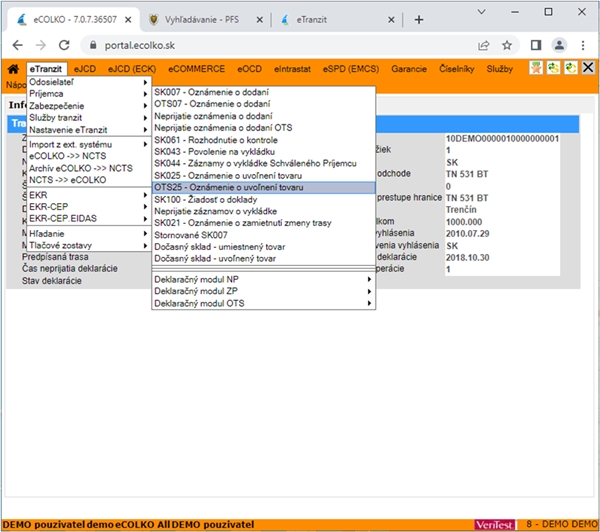The width and height of the screenshot is (600, 532).
Task: Expand the EKR-CEP submenu
Action: (89, 207)
